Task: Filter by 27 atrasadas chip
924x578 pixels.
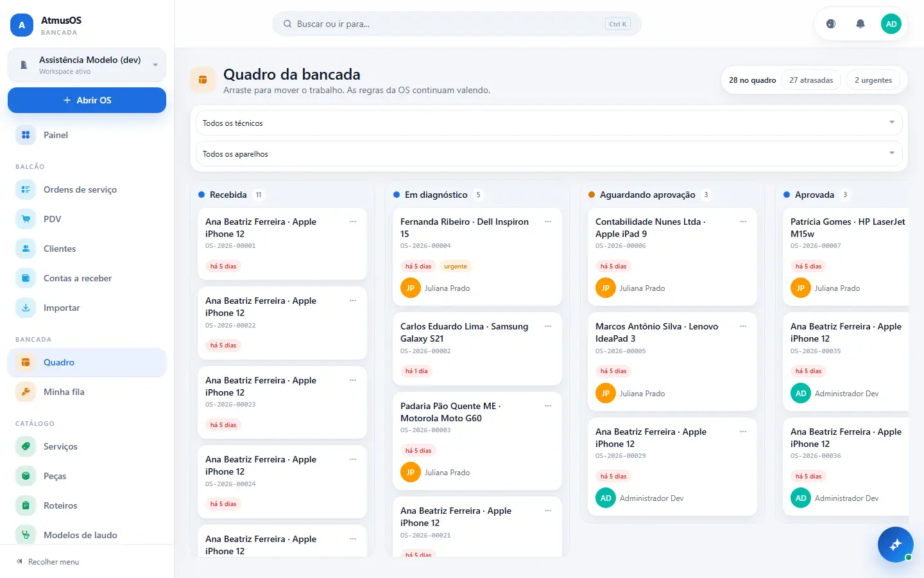Action: coord(811,80)
